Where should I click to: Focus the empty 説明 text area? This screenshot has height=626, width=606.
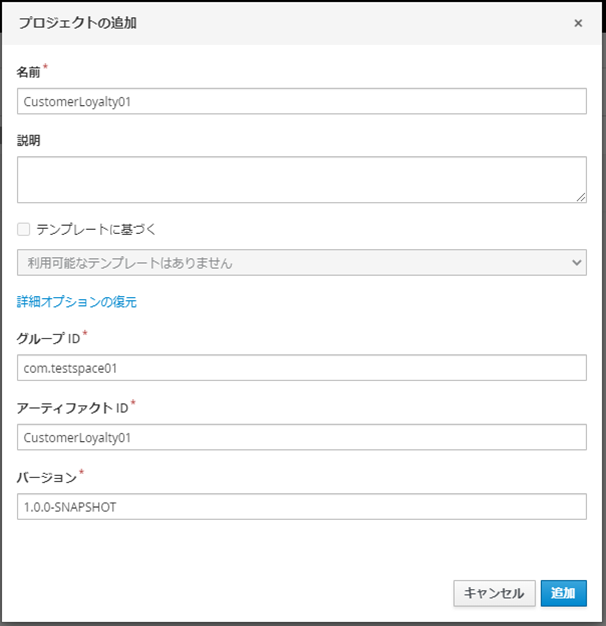pos(301,179)
